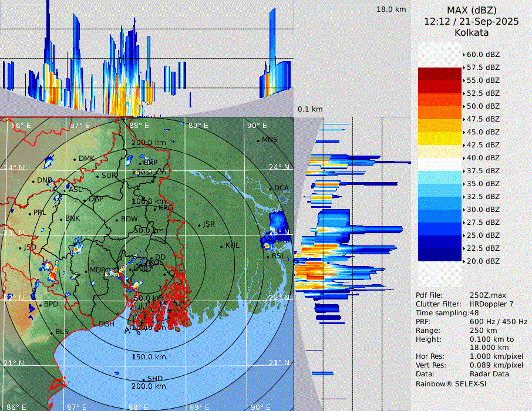This screenshot has height=411, width=532.
Task: Click the DMK station marker
Action: [75, 159]
